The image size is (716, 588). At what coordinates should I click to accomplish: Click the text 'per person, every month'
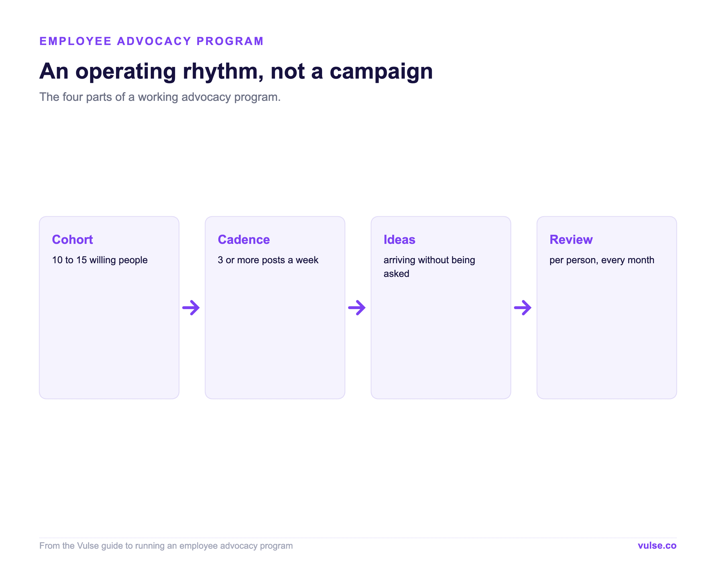pyautogui.click(x=602, y=260)
